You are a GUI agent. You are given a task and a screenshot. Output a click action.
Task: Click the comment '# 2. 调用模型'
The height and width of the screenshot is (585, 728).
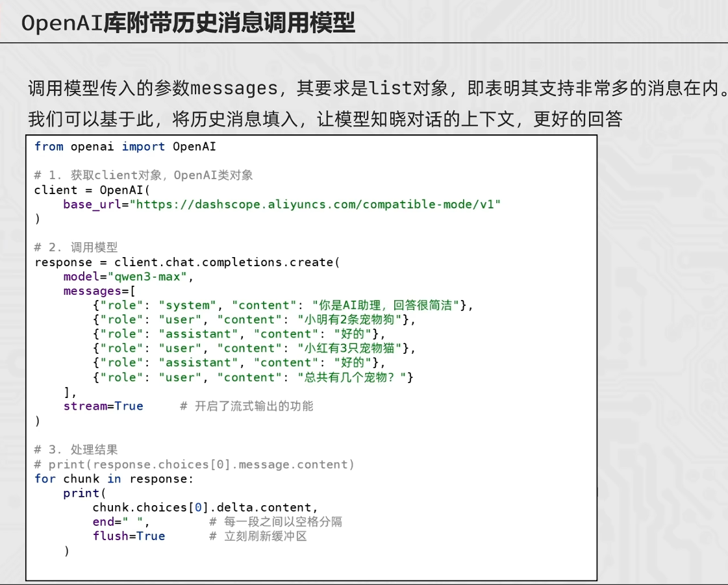[x=76, y=247]
